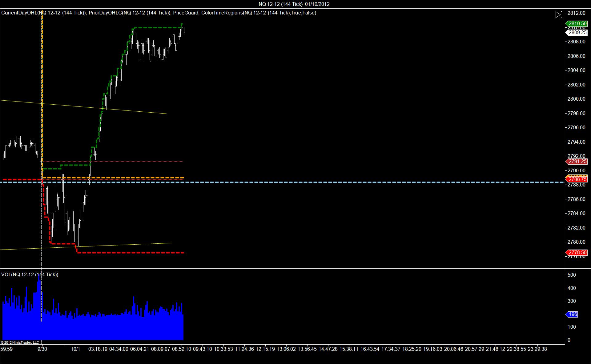Click the green dashed day-high line at top

[x=158, y=28]
